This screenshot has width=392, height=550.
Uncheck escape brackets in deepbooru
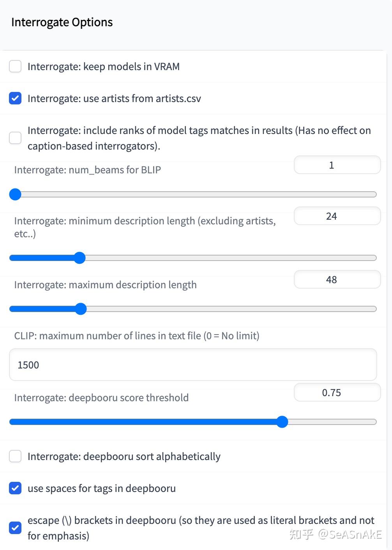(x=15, y=528)
